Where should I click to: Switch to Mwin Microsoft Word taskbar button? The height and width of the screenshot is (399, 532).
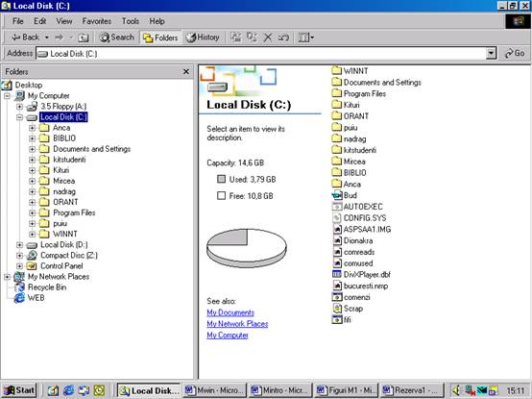(x=214, y=390)
